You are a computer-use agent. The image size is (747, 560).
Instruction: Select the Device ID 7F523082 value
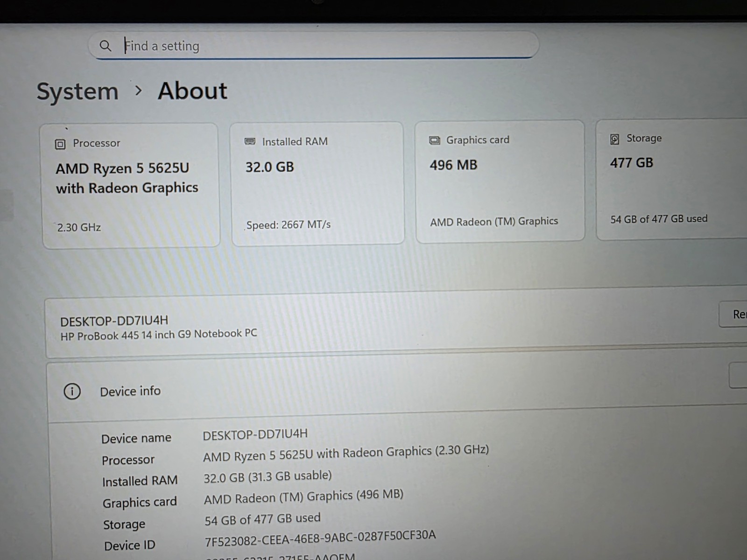320,538
